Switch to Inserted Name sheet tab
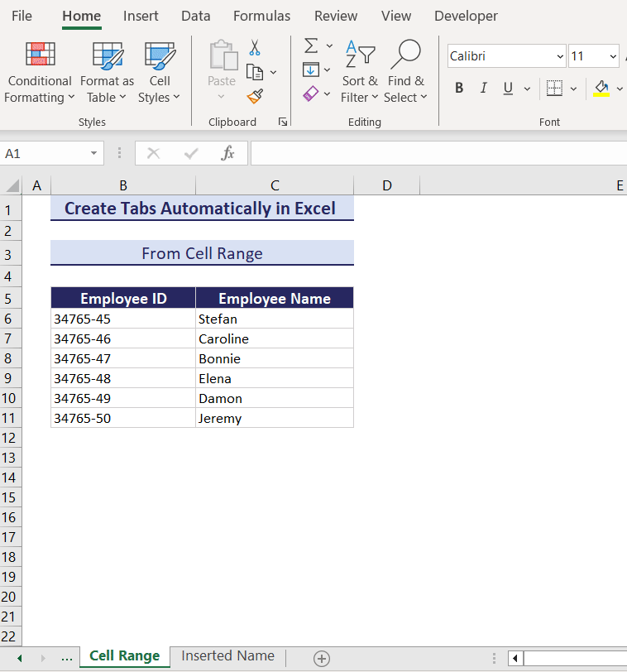The height and width of the screenshot is (672, 627). [x=227, y=656]
